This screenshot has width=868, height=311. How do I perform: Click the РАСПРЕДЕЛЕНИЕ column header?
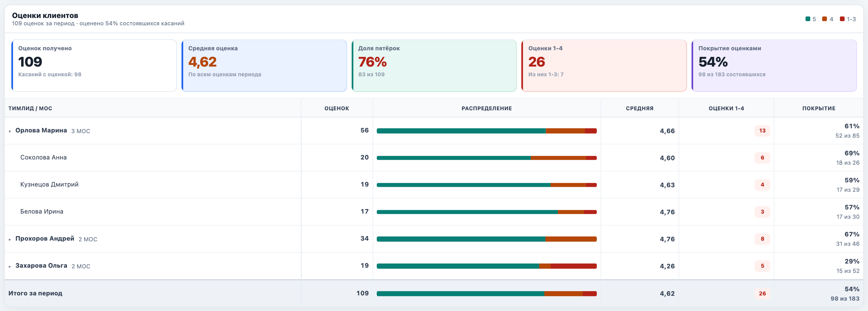click(x=487, y=109)
